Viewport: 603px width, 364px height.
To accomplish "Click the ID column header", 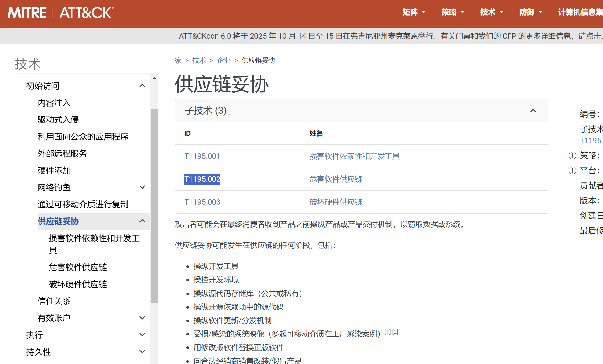I will tap(187, 133).
